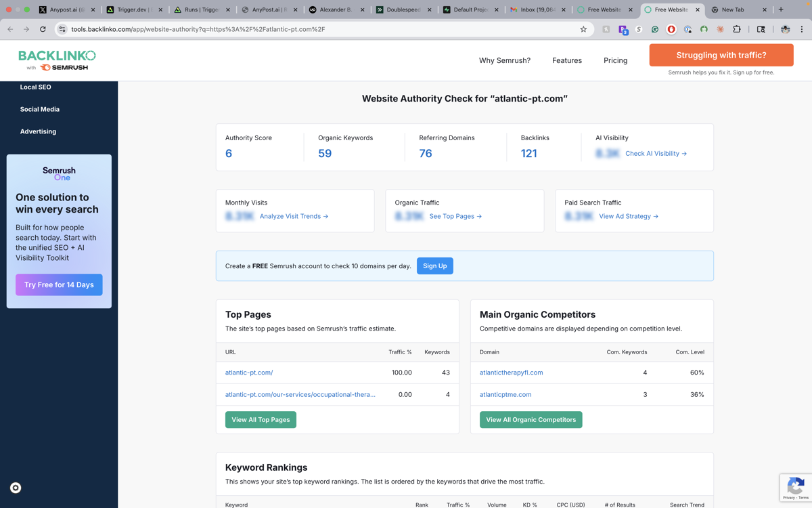The image size is (812, 508).
Task: Open Features navigation item
Action: click(x=567, y=60)
